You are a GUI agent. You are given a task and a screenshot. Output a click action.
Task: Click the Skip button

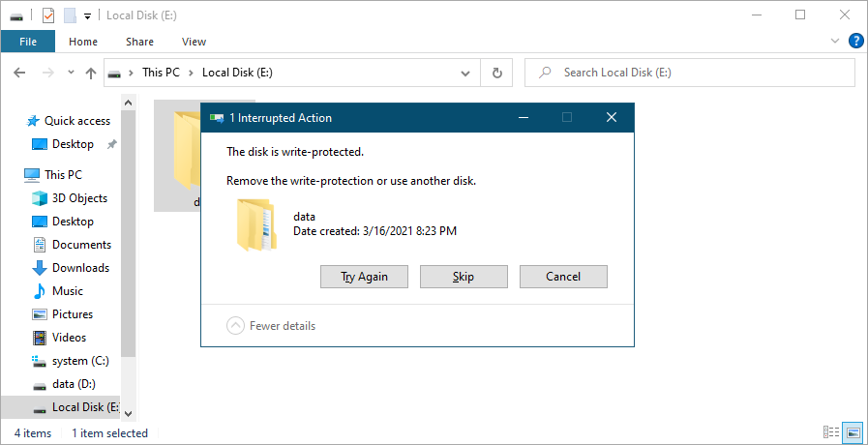coord(464,277)
